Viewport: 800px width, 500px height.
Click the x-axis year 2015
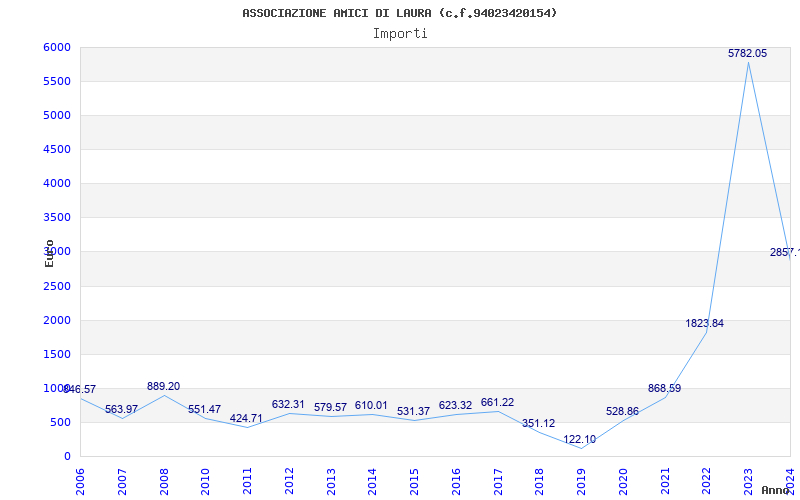click(x=414, y=482)
